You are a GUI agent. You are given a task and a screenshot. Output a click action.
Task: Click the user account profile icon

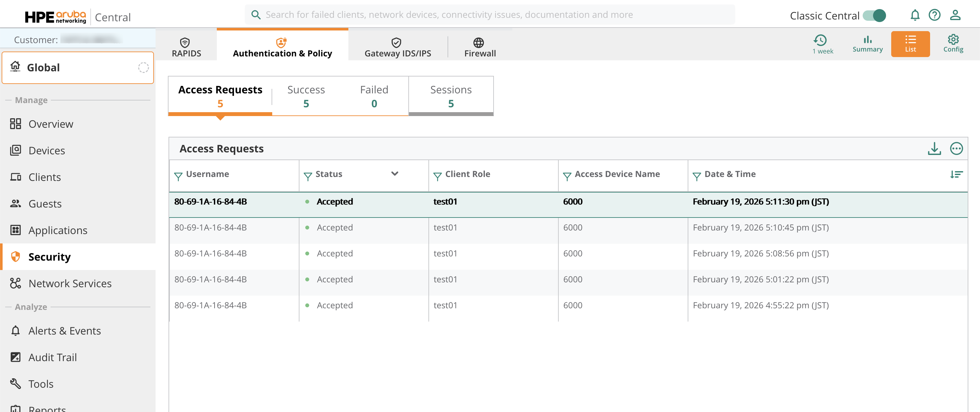pos(955,15)
